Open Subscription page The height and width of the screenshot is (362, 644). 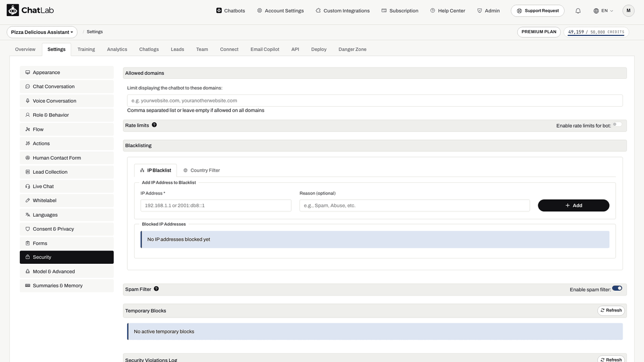pos(400,11)
